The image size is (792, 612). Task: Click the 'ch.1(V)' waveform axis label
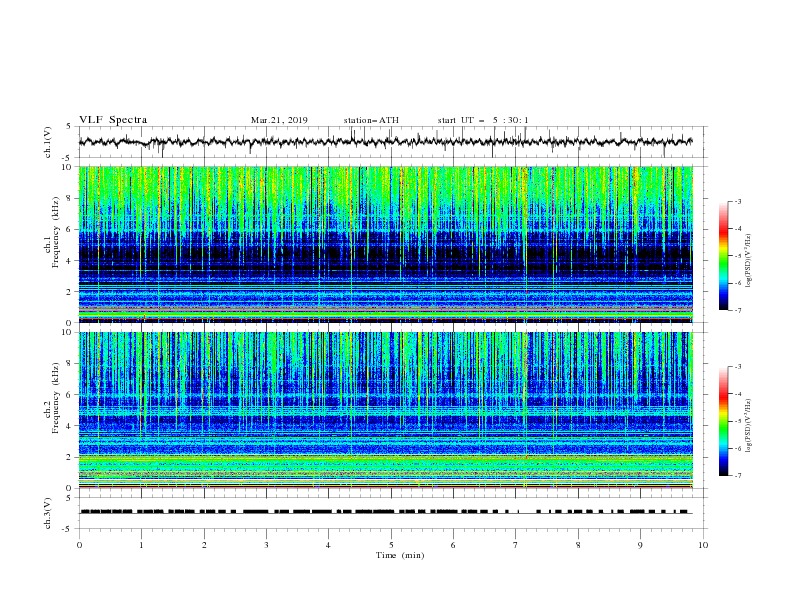coord(48,142)
